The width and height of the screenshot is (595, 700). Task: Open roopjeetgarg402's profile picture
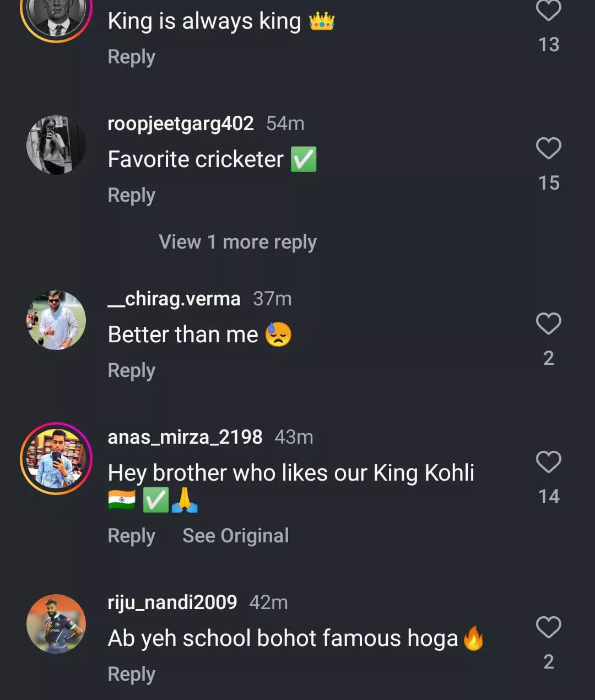[56, 145]
